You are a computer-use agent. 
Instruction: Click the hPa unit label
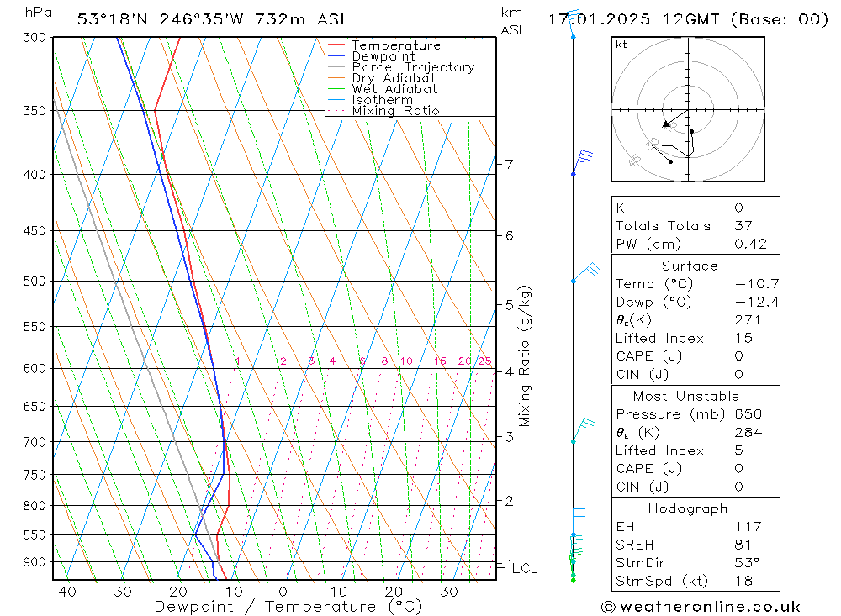39,13
